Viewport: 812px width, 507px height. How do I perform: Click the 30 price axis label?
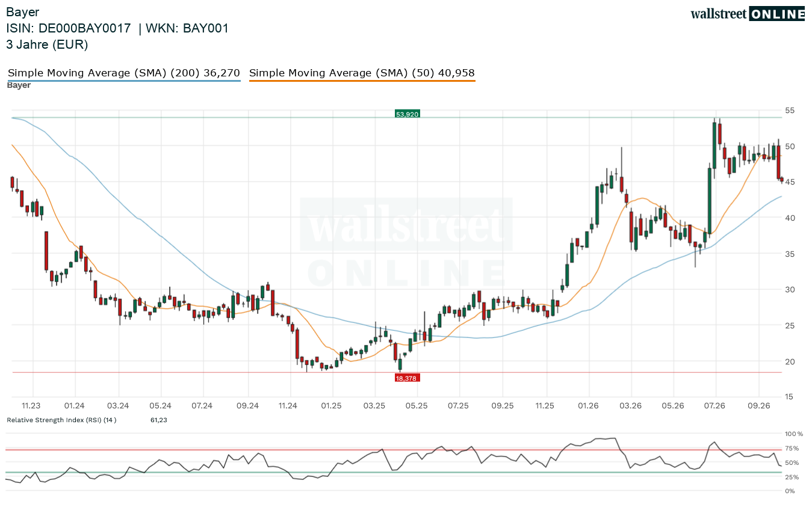[x=790, y=289]
